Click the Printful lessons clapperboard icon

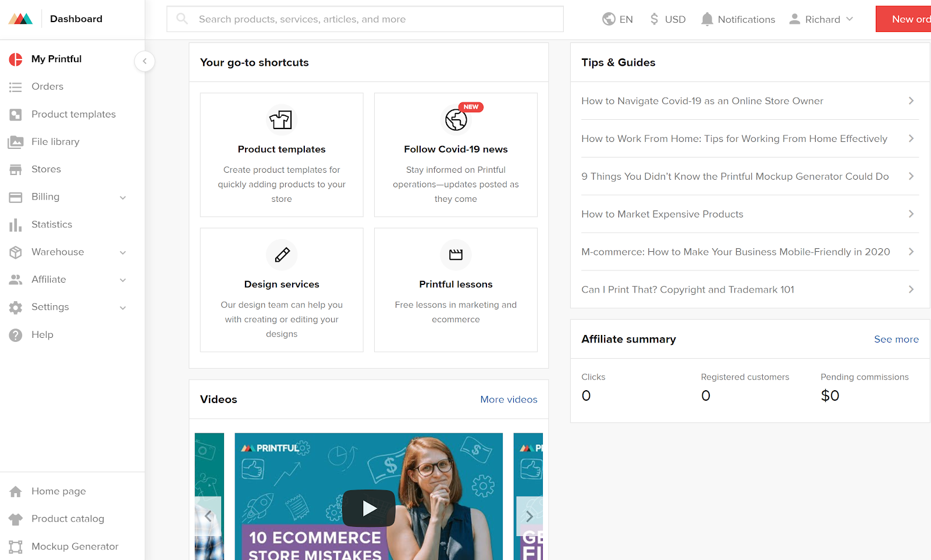456,255
